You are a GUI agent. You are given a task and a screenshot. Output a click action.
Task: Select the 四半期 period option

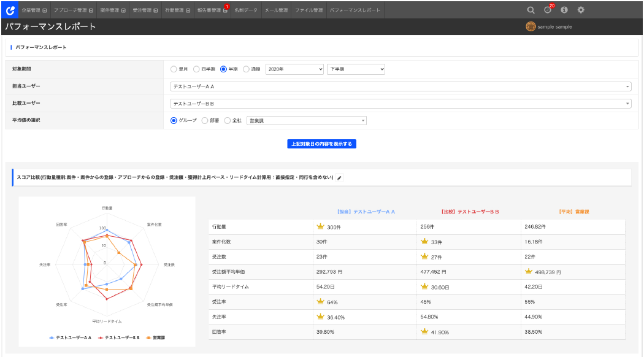pos(196,69)
